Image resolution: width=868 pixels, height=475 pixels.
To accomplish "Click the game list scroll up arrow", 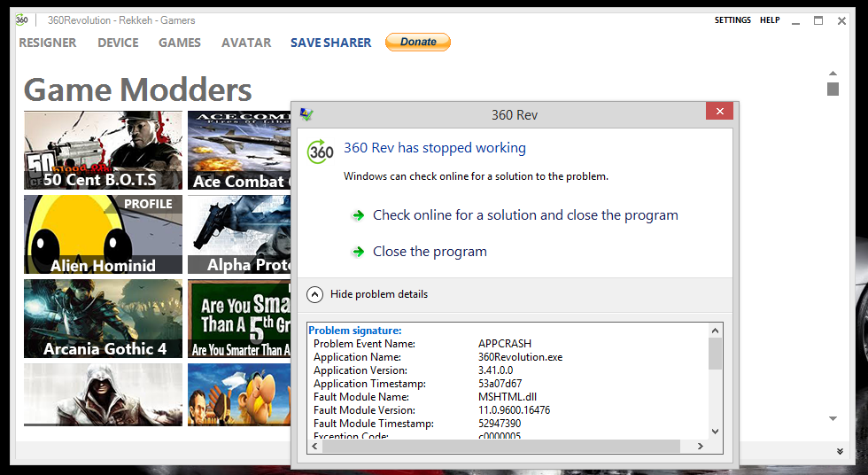I will click(x=833, y=74).
